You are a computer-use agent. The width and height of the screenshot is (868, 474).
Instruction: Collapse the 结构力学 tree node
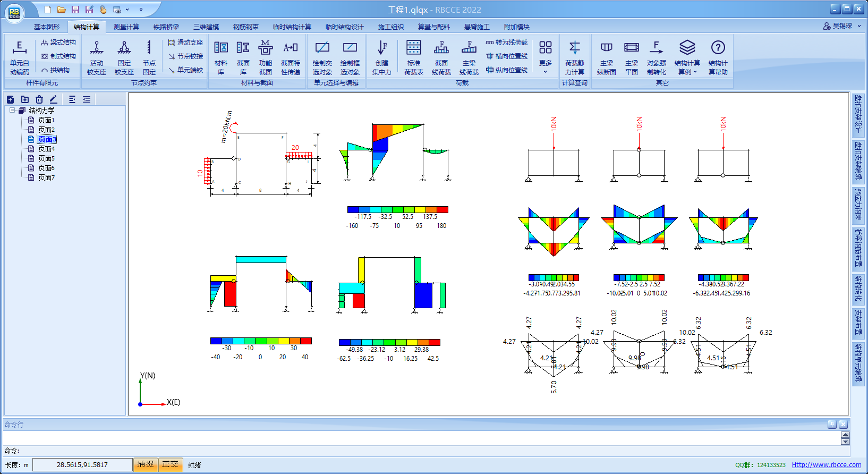(x=12, y=111)
